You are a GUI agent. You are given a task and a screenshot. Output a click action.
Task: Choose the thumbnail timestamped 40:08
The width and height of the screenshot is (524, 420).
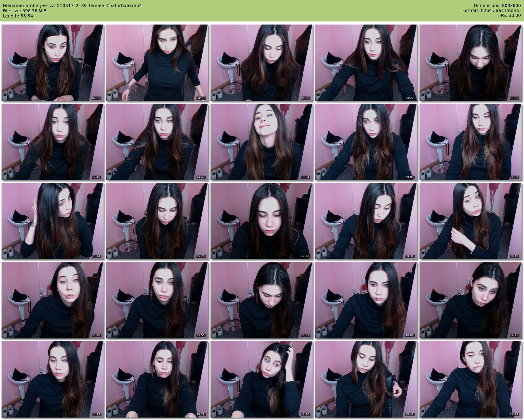click(x=366, y=300)
